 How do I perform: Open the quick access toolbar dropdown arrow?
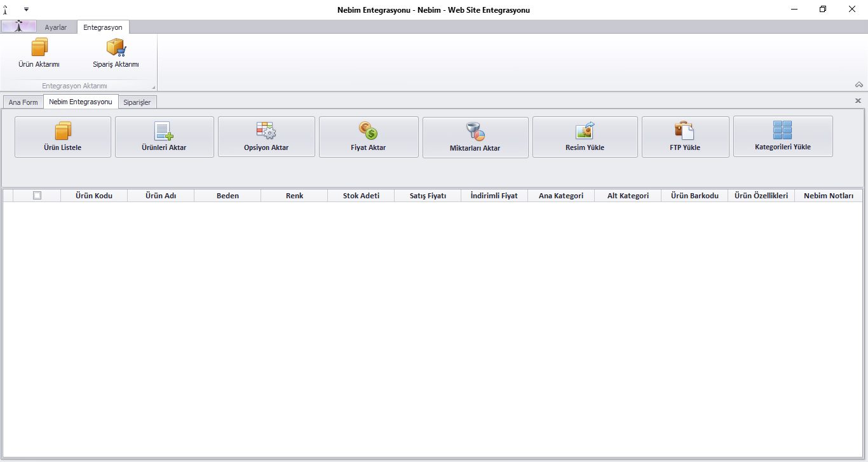pyautogui.click(x=27, y=10)
